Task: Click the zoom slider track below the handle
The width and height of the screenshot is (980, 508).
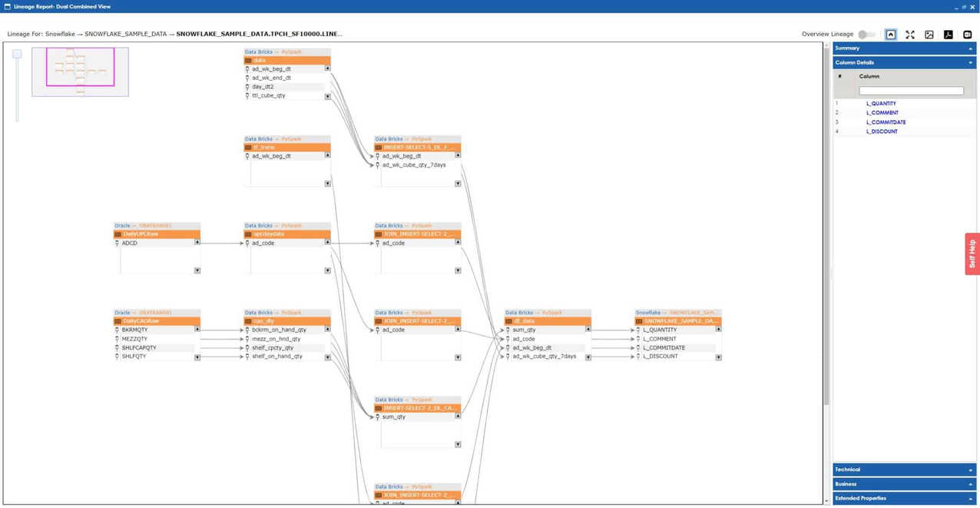Action: (17, 91)
